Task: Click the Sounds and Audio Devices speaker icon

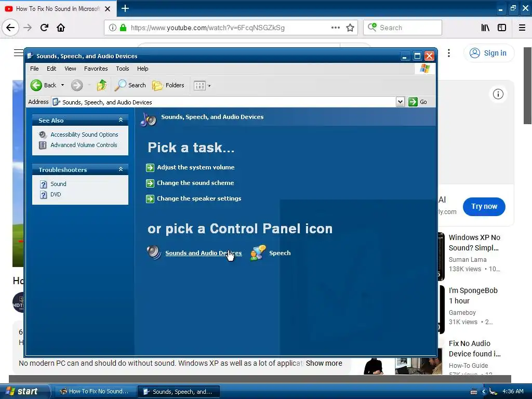Action: (x=154, y=252)
